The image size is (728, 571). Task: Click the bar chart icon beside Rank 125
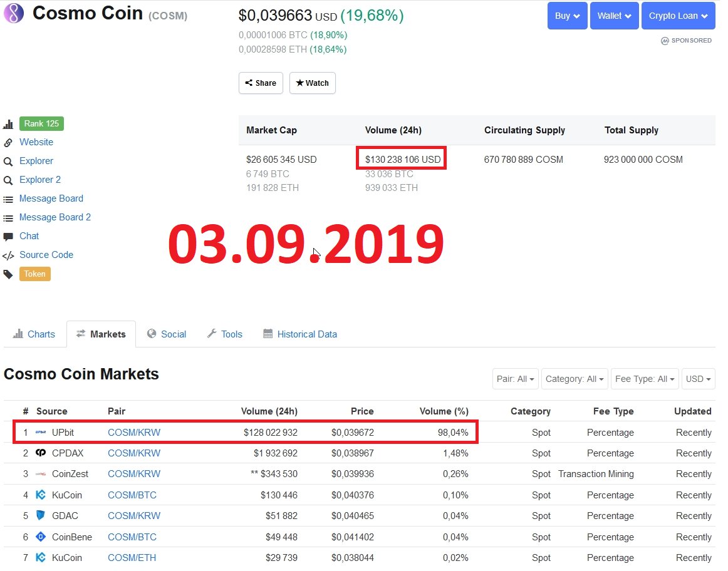pyautogui.click(x=8, y=124)
